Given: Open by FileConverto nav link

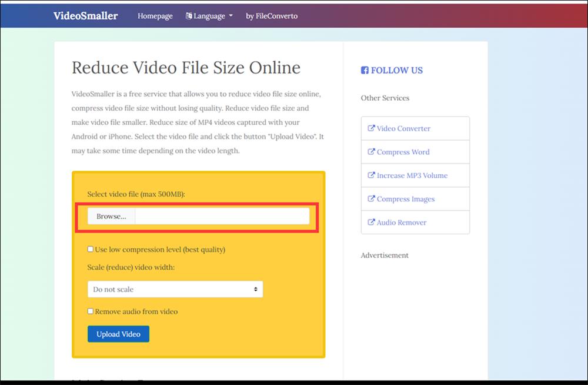Looking at the screenshot, I should (x=272, y=16).
